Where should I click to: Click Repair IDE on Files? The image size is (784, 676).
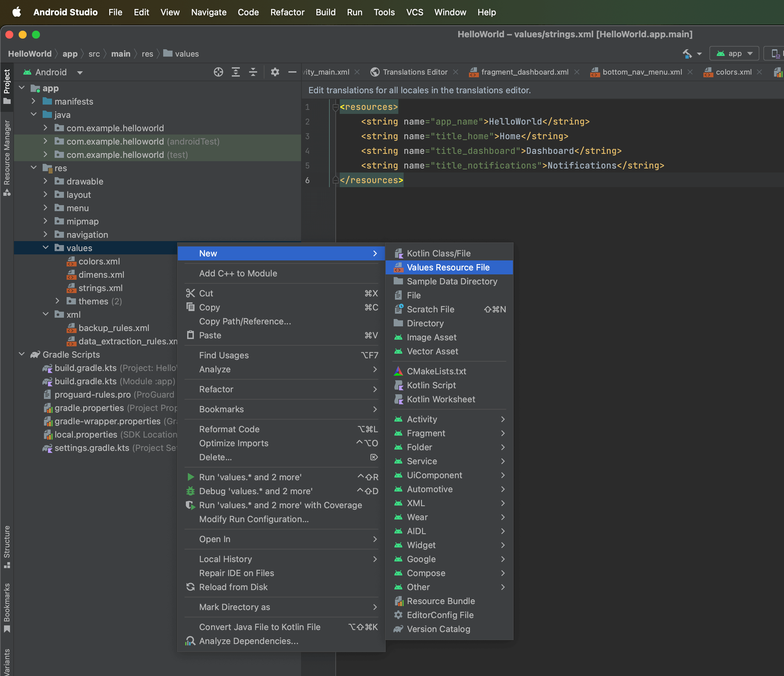click(281, 573)
